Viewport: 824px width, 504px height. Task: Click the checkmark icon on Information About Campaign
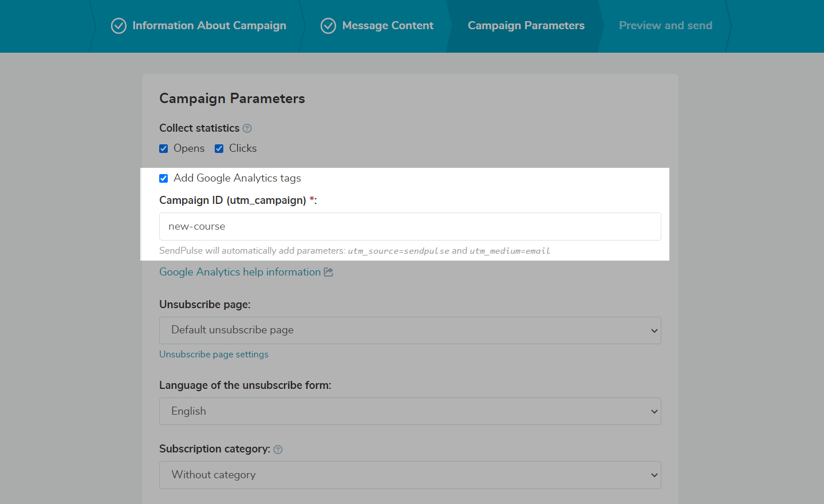[119, 26]
